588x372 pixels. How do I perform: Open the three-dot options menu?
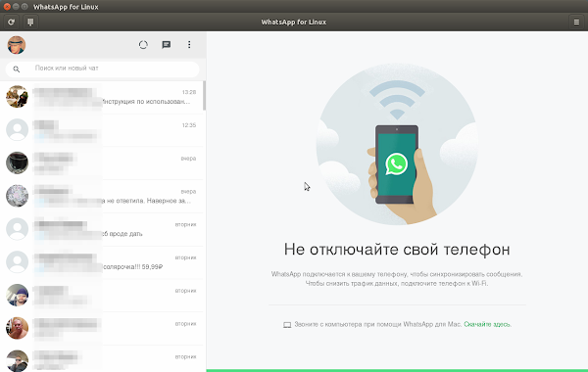coord(189,45)
